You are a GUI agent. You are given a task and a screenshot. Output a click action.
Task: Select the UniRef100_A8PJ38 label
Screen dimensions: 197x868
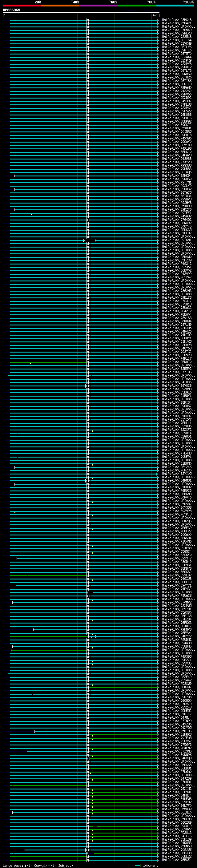[x=177, y=853]
